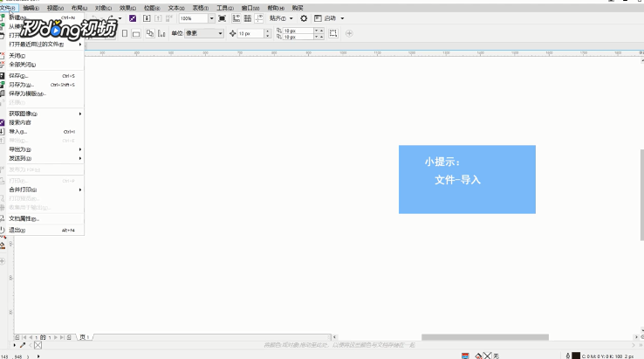Choose 导入 from the File menu

42,132
